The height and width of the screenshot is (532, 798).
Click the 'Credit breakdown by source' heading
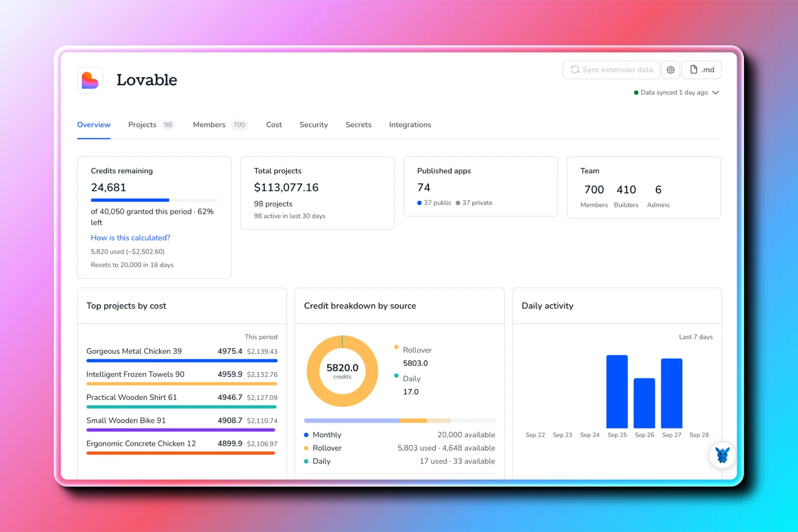[360, 306]
